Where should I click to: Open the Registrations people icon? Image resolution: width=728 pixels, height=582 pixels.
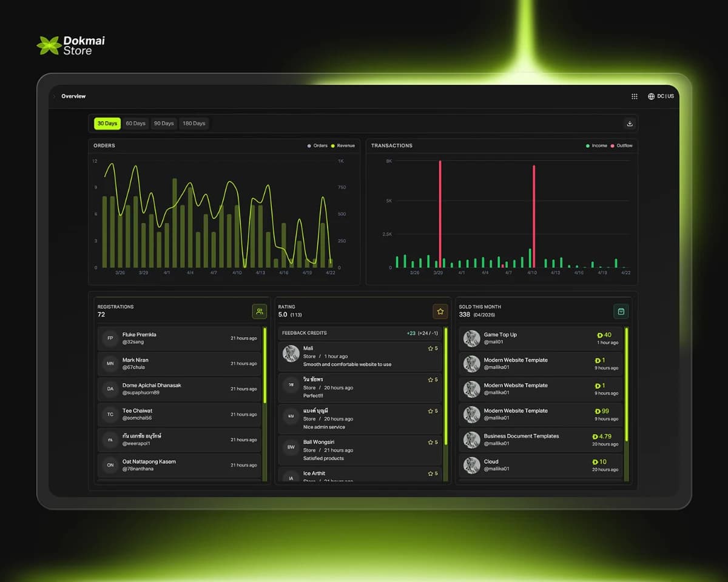pyautogui.click(x=260, y=311)
